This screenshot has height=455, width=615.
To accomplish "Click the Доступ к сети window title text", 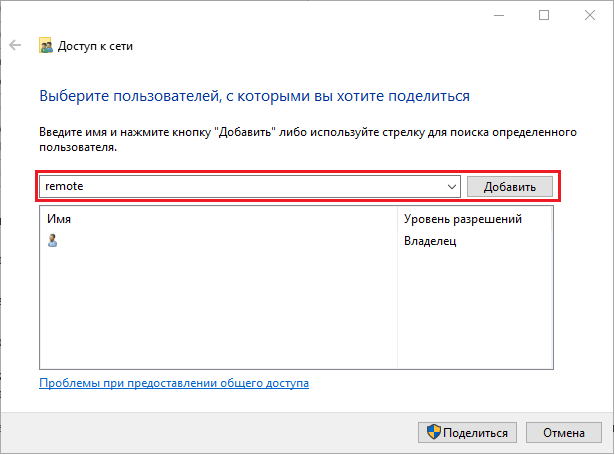I will click(96, 45).
